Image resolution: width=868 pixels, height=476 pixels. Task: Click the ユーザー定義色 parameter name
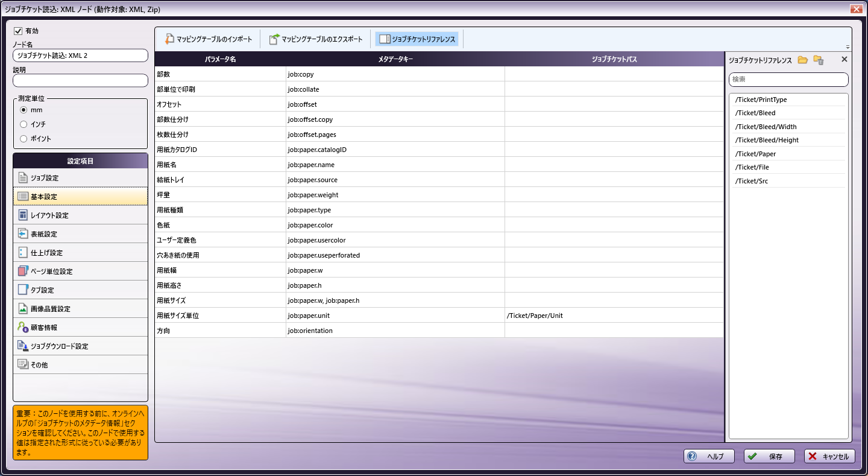177,240
